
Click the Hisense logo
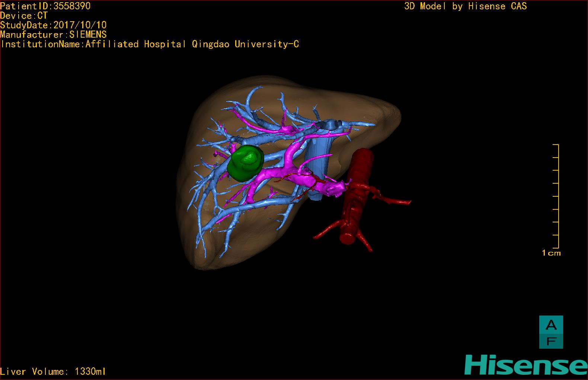coord(526,365)
